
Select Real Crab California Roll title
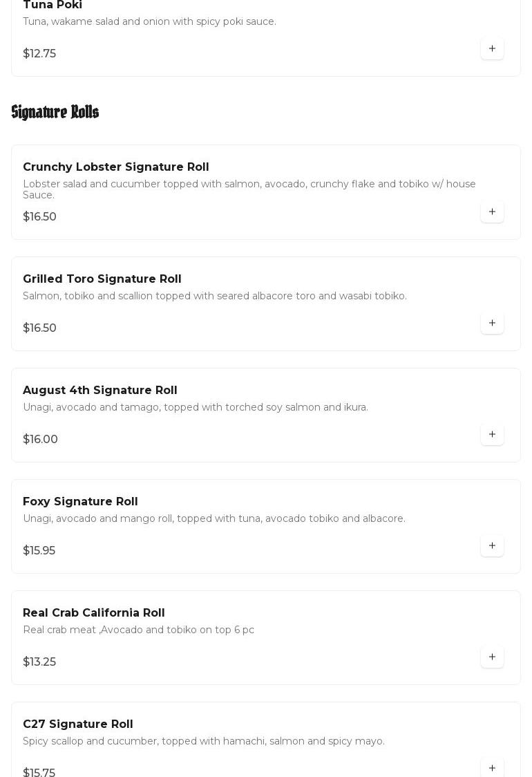pos(93,612)
